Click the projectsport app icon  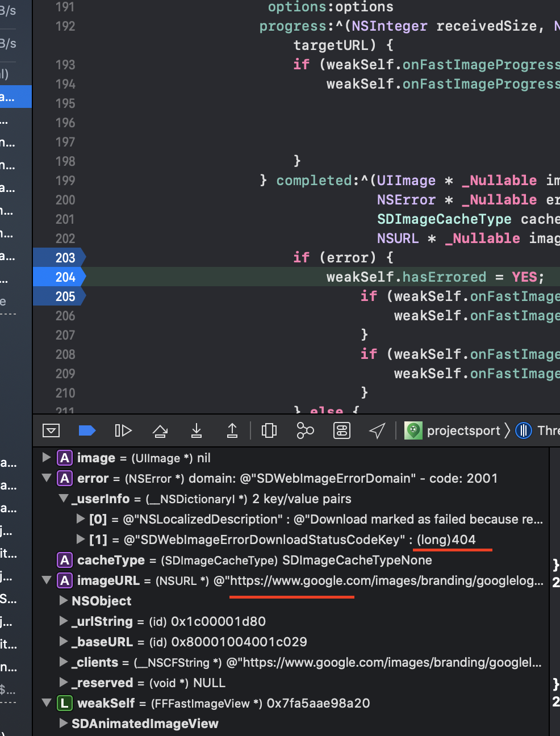point(413,430)
